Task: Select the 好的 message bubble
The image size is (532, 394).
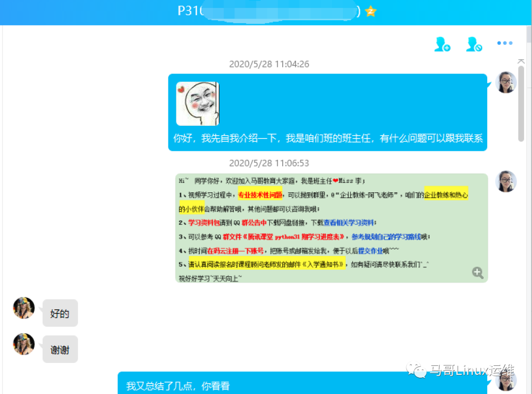Action: (60, 313)
